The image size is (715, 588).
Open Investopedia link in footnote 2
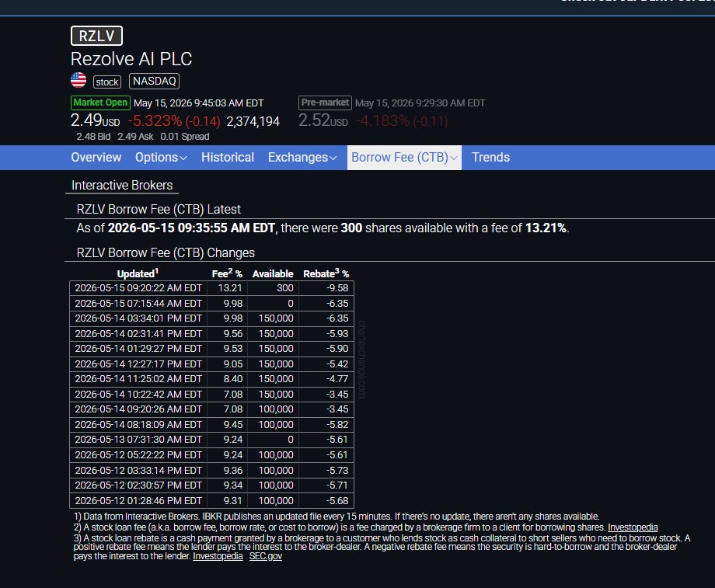[633, 527]
